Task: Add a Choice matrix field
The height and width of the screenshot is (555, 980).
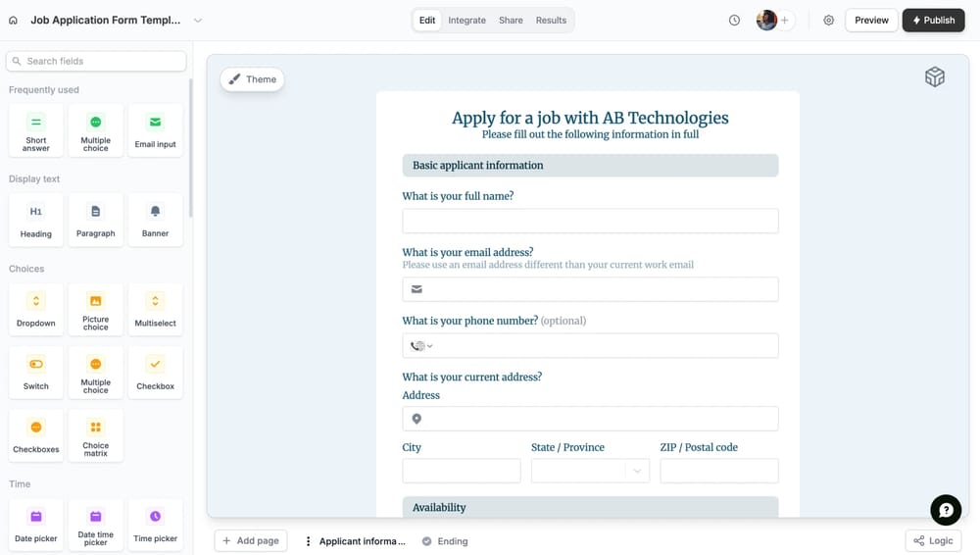Action: (96, 435)
